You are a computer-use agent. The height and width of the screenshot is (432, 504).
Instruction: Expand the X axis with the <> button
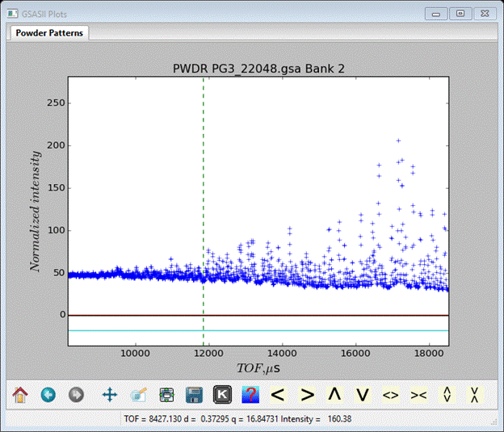pos(391,395)
